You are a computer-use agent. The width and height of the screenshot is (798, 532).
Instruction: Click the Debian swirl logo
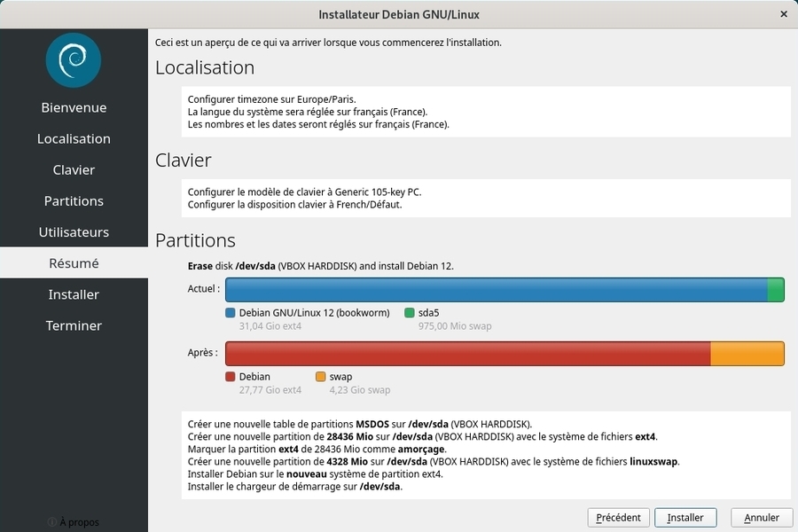[x=74, y=60]
